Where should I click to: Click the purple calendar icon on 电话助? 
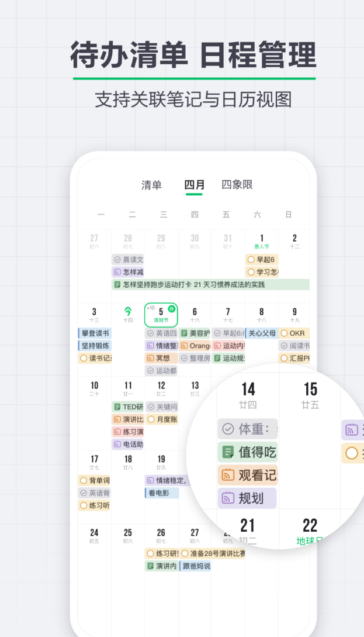(x=117, y=445)
